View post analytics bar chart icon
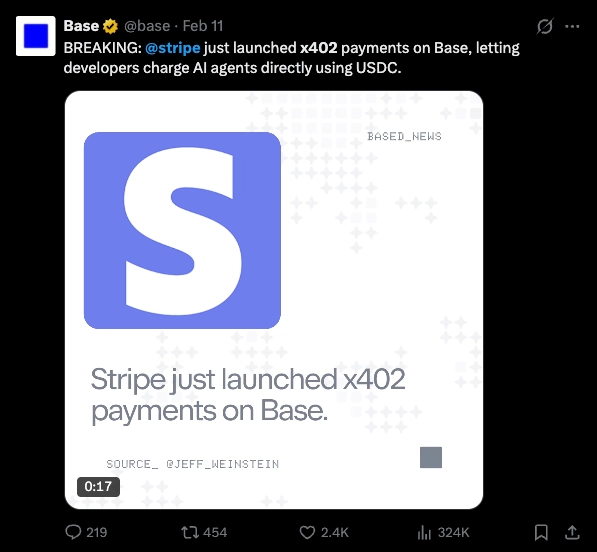This screenshot has height=552, width=597. coord(424,532)
